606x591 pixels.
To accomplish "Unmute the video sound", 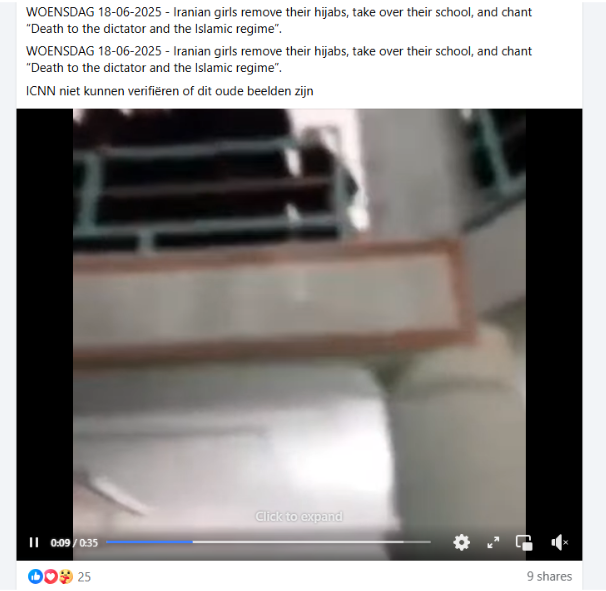I will click(x=559, y=543).
